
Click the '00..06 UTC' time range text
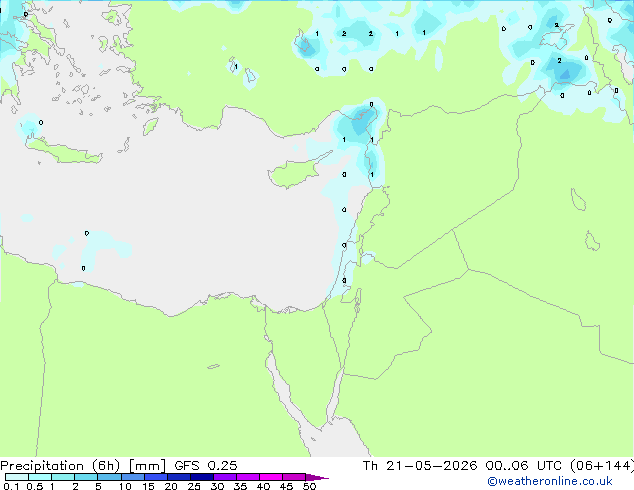tap(523, 466)
